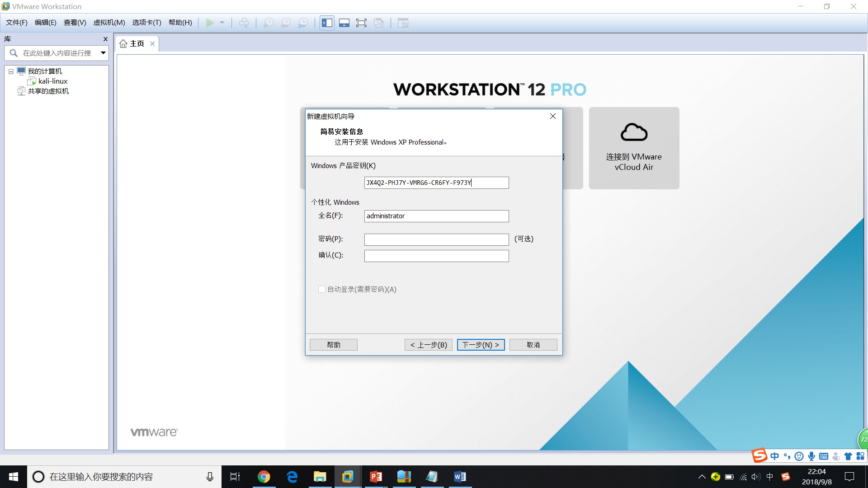Toggle the library sidebar view icon
Screen dimensions: 868x488
pyautogui.click(x=327, y=23)
